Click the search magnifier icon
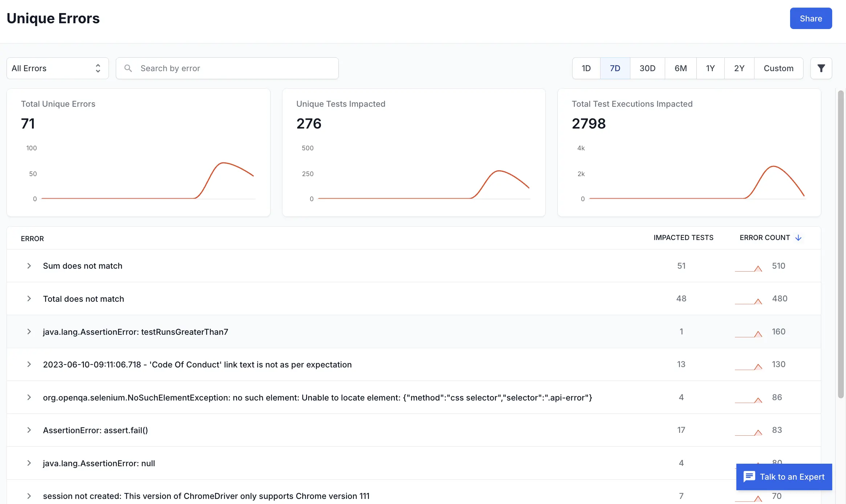This screenshot has height=504, width=846. [x=128, y=68]
